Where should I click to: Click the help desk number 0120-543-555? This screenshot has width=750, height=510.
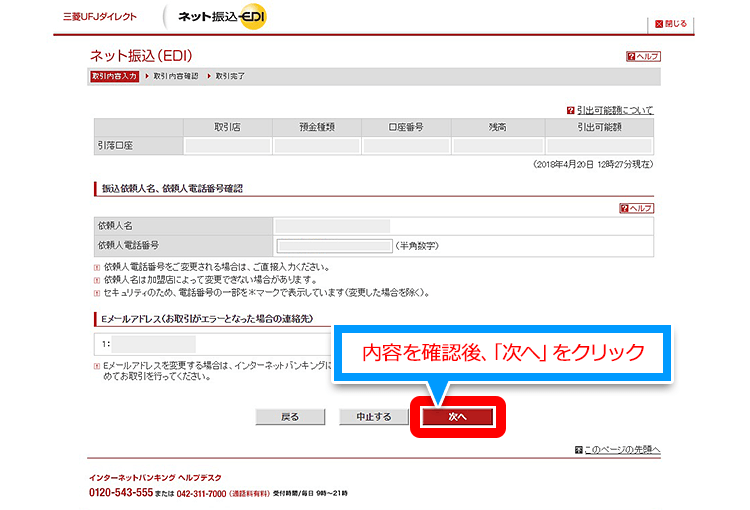pyautogui.click(x=121, y=492)
